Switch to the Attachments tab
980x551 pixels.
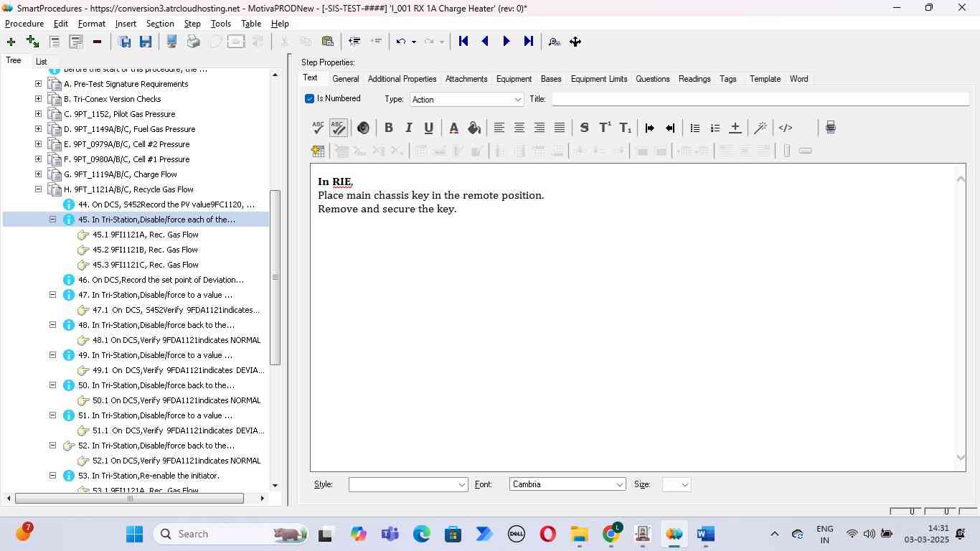click(x=466, y=79)
